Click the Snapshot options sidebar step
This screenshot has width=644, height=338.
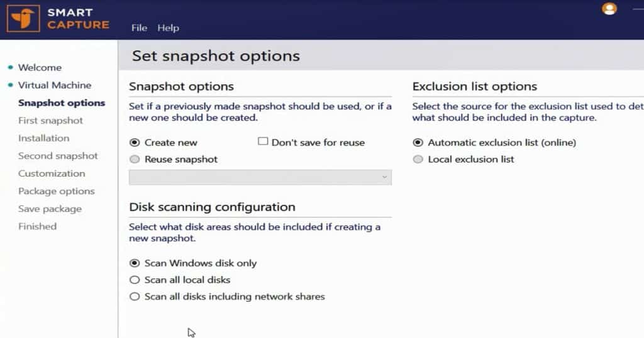click(x=62, y=102)
